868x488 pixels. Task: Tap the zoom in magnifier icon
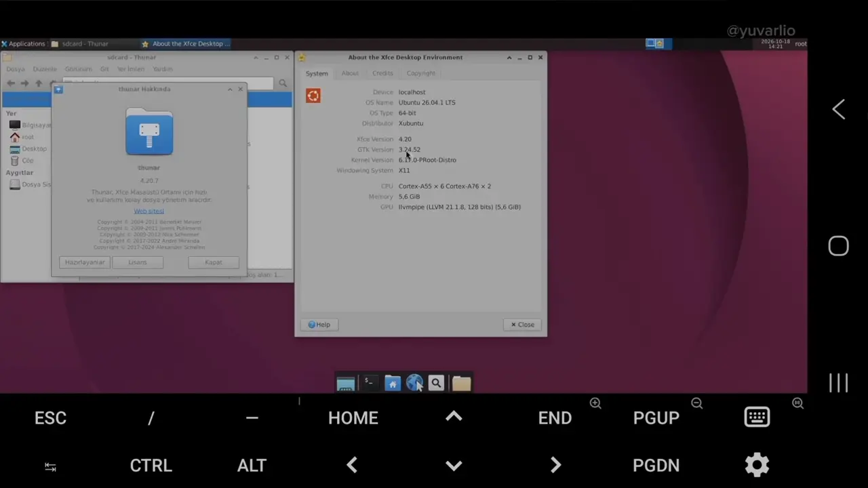click(x=595, y=403)
